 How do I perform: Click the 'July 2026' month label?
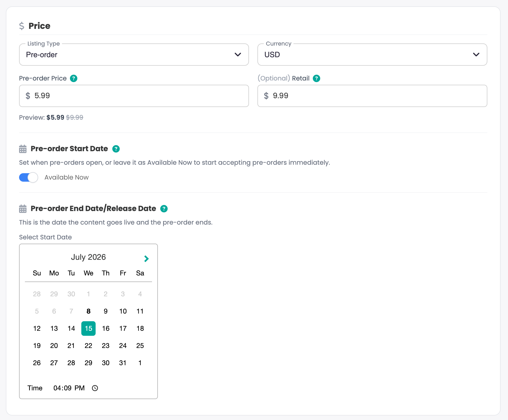88,257
